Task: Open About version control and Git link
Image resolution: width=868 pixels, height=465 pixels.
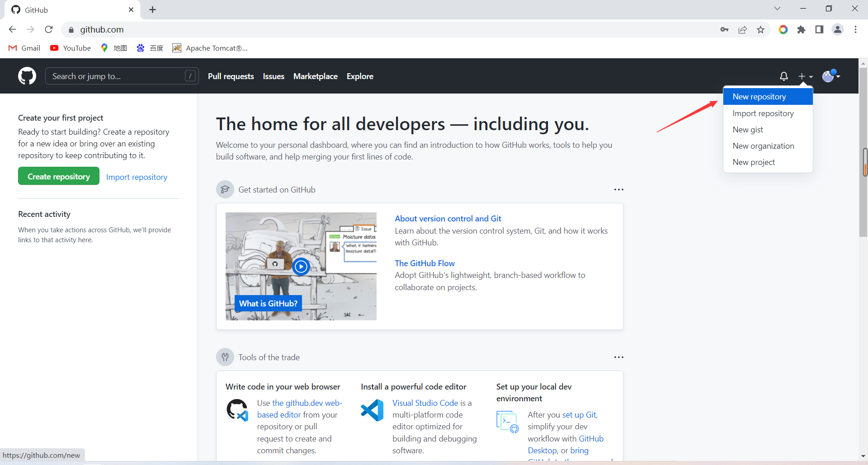Action: tap(448, 219)
